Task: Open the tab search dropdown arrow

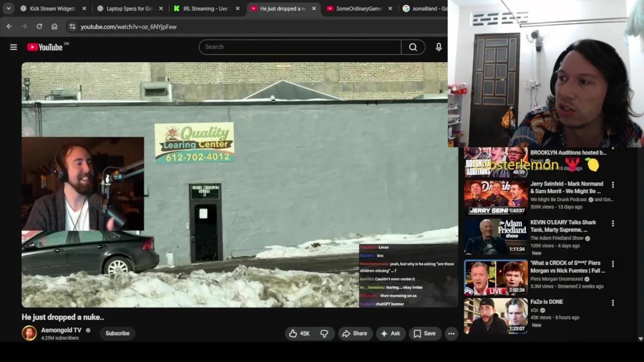Action: (9, 9)
